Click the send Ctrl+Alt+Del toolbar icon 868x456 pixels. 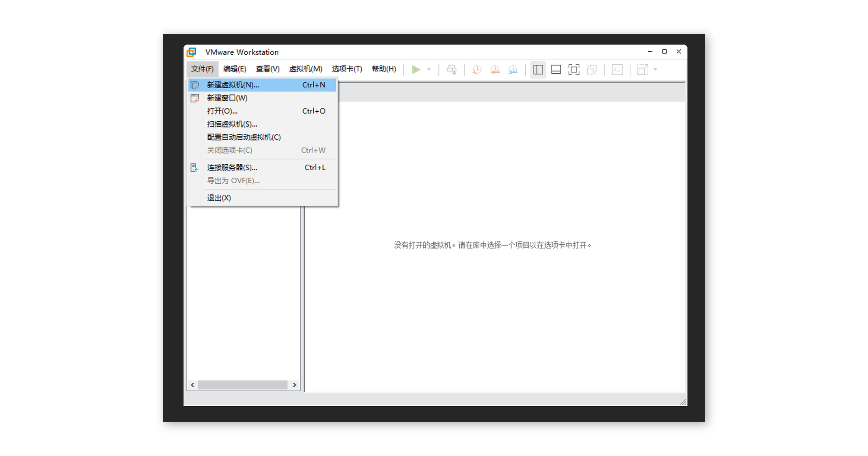(452, 70)
